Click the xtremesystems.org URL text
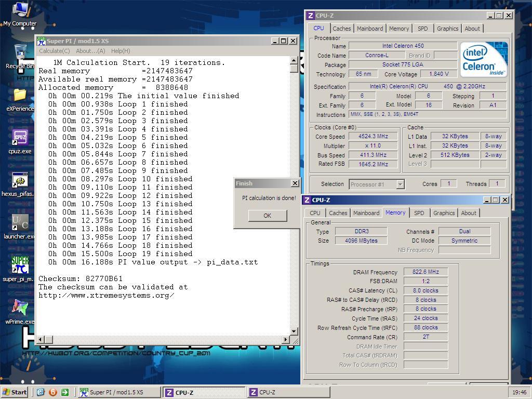This screenshot has height=399, width=532. click(x=106, y=295)
